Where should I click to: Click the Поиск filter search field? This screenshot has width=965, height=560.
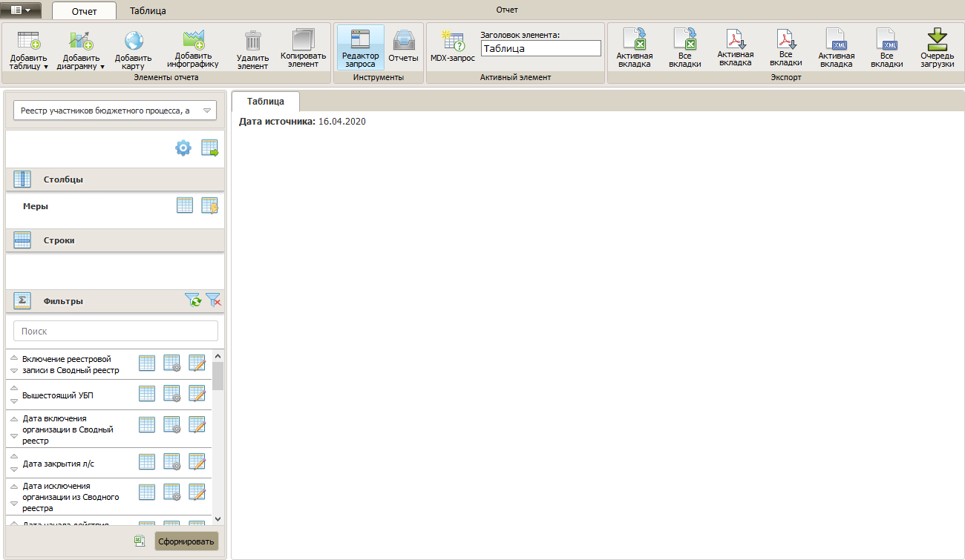point(116,331)
